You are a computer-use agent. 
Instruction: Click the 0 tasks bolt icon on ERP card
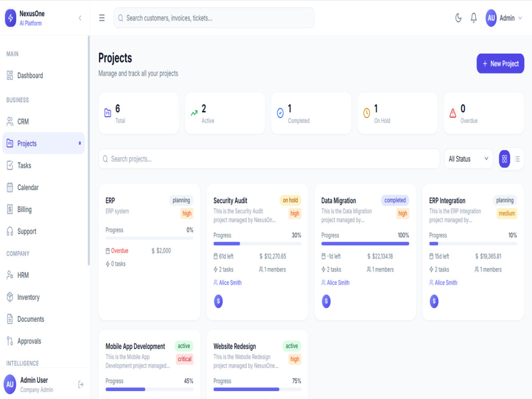tap(107, 264)
